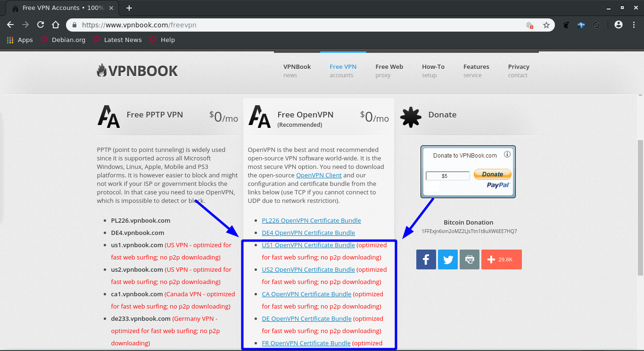Go back to the previous page
The height and width of the screenshot is (351, 644).
[10, 25]
